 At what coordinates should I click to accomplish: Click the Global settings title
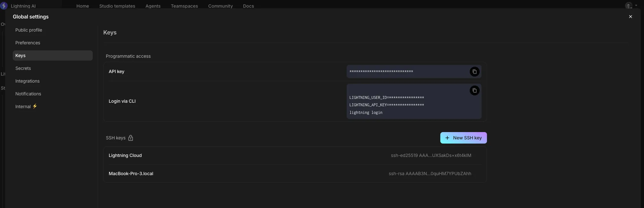tap(31, 17)
